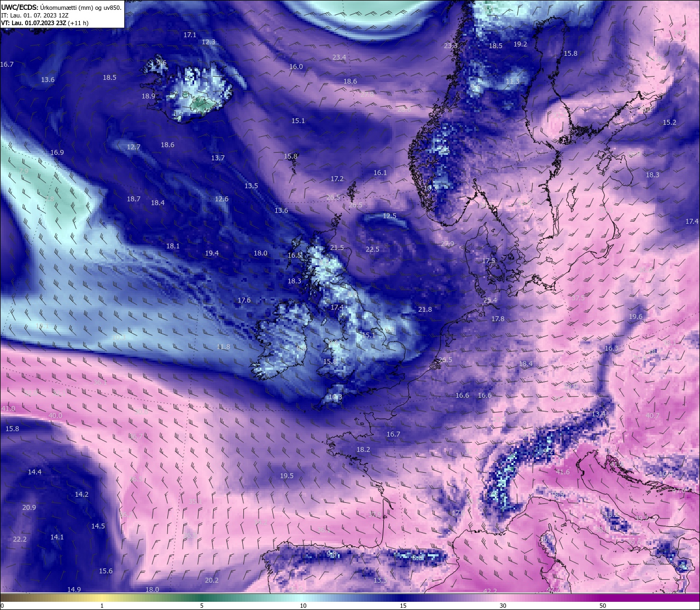This screenshot has width=700, height=610.
Task: Click the IT: Lau. 01. 07. 2023 12Z line
Action: [x=34, y=15]
